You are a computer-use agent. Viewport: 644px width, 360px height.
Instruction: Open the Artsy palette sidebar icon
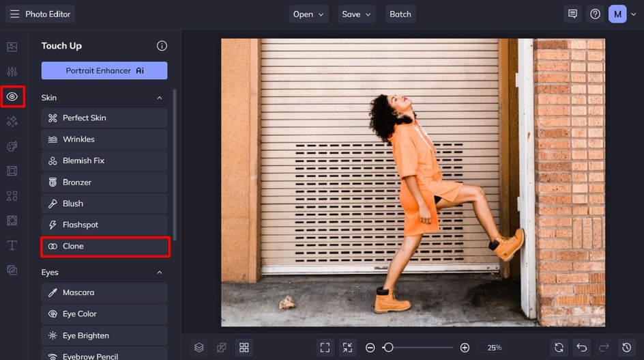(x=12, y=146)
